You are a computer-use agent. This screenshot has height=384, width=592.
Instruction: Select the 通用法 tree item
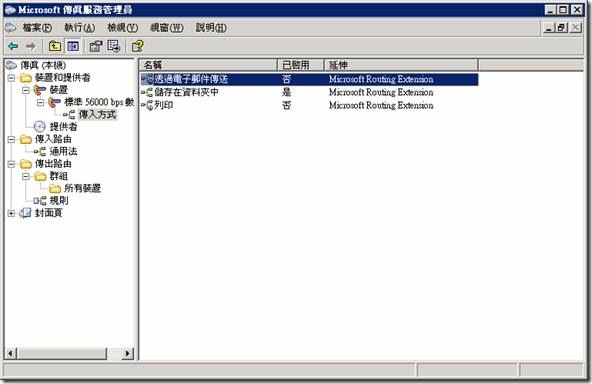63,151
